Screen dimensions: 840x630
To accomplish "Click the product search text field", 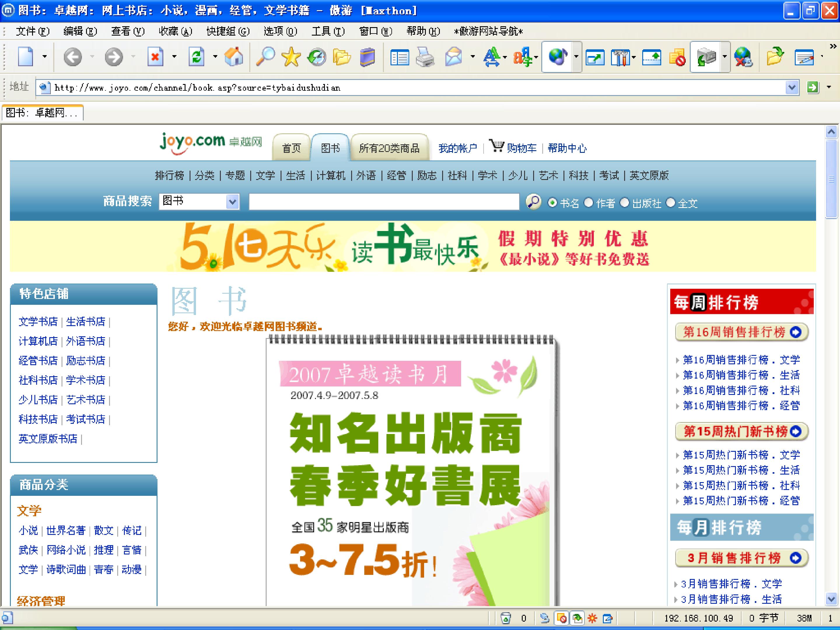I will click(x=384, y=202).
